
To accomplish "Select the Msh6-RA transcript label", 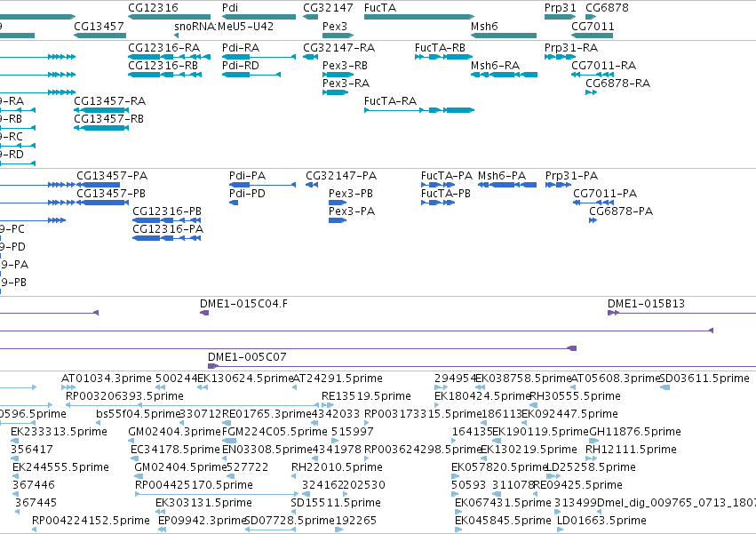I will [x=495, y=65].
